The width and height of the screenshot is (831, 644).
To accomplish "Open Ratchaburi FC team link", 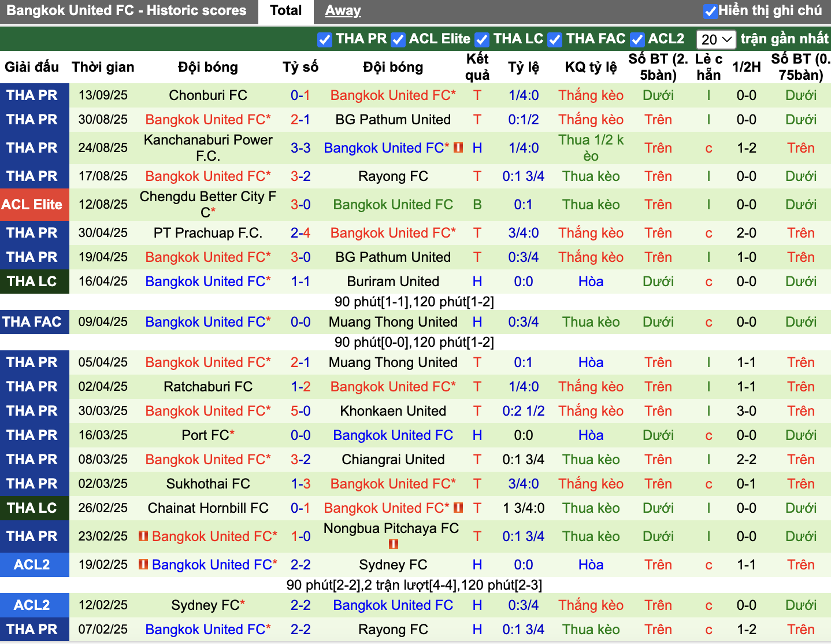I will (x=208, y=387).
